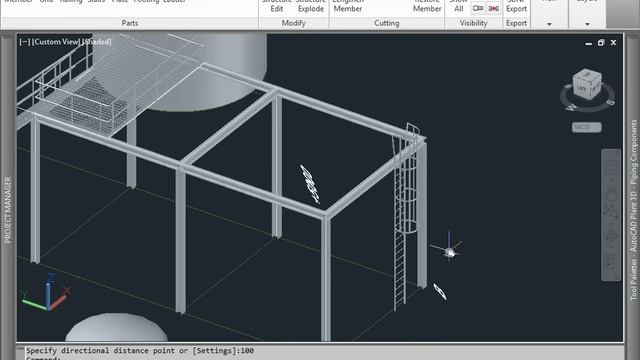Click Show All in the Visibility panel
640x360 pixels.
[459, 5]
